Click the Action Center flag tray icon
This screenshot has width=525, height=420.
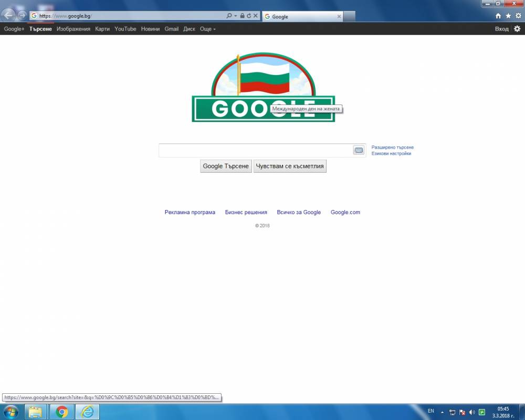463,412
